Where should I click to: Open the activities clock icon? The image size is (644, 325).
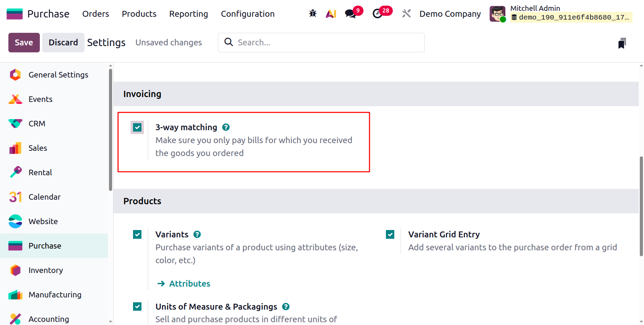(x=378, y=14)
